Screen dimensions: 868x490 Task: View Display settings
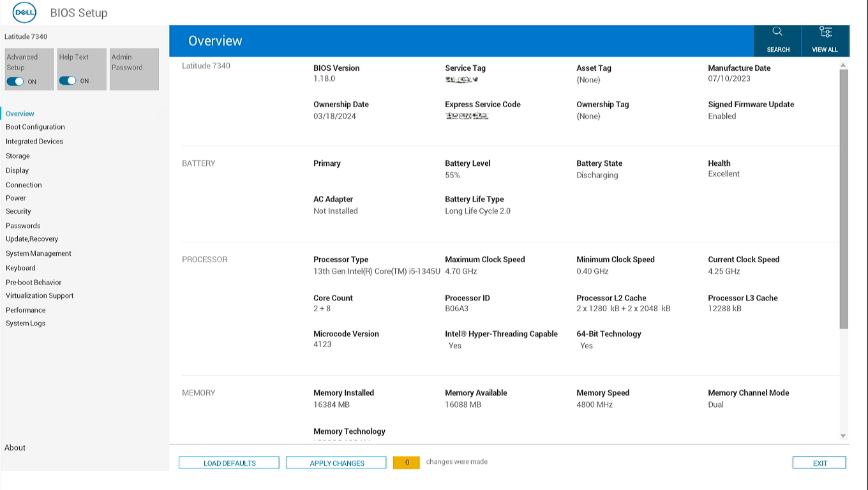pos(17,170)
